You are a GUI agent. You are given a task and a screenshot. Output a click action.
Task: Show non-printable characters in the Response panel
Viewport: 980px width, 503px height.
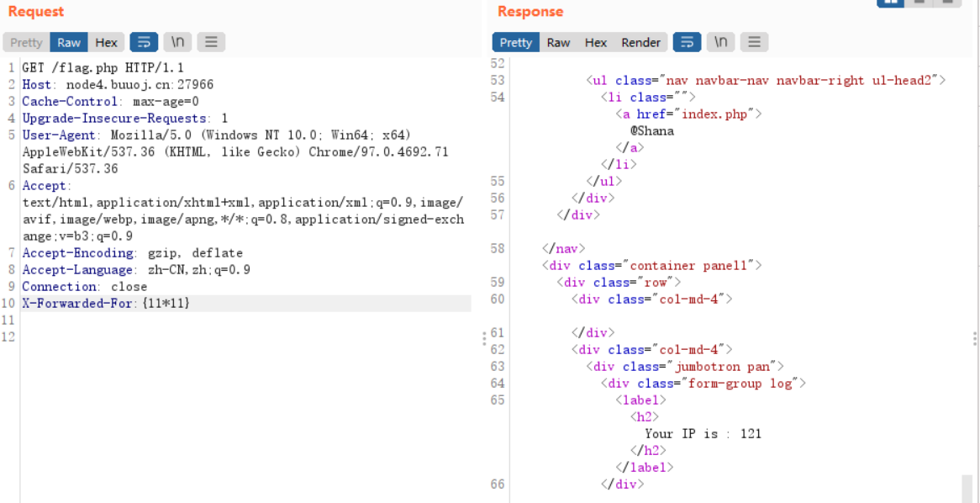point(720,42)
